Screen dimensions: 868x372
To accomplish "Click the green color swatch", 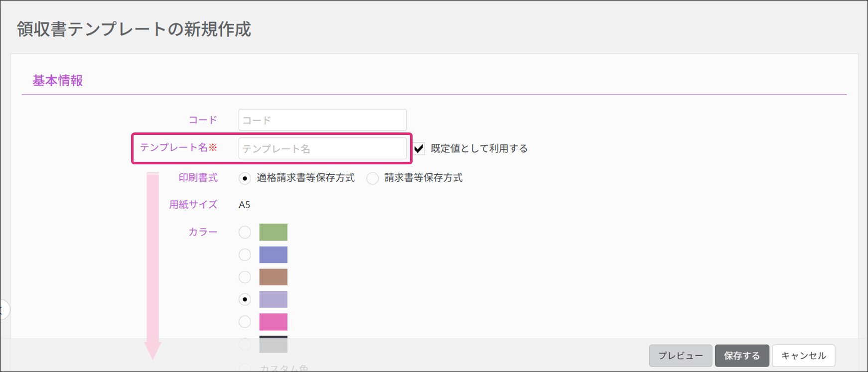I will [273, 232].
